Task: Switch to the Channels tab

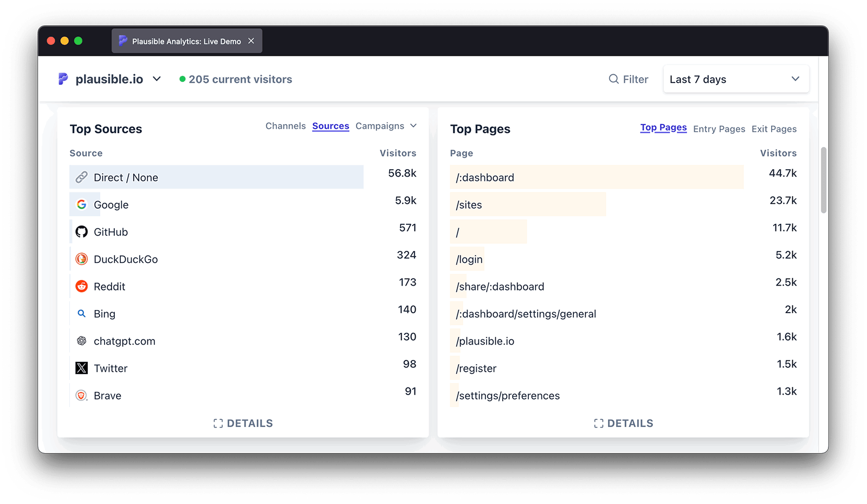Action: click(286, 126)
